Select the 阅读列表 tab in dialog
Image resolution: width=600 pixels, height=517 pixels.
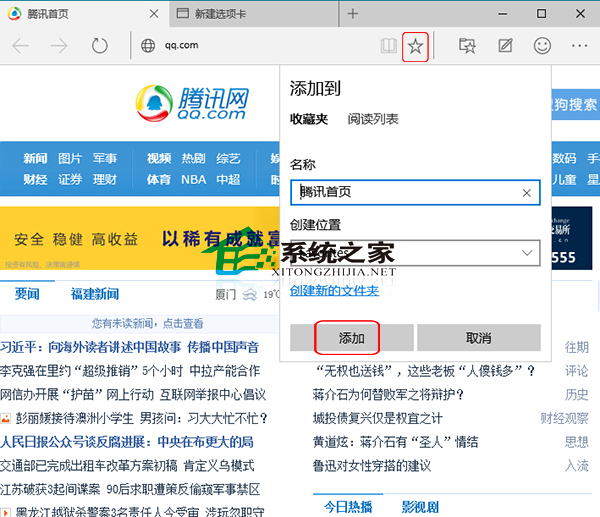point(373,119)
